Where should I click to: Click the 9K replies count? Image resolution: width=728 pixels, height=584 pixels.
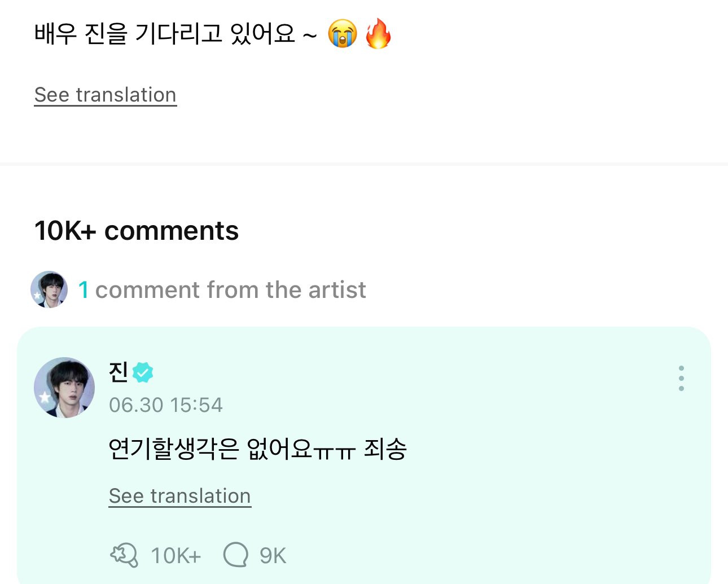(x=273, y=556)
